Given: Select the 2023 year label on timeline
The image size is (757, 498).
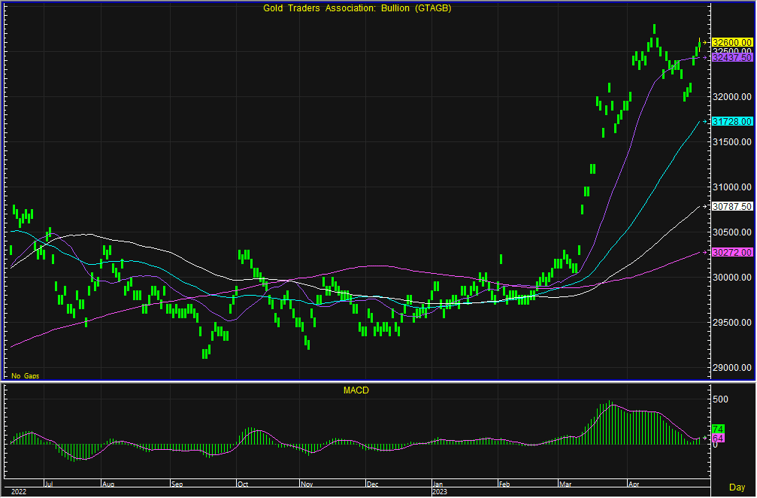Looking at the screenshot, I should click(439, 491).
